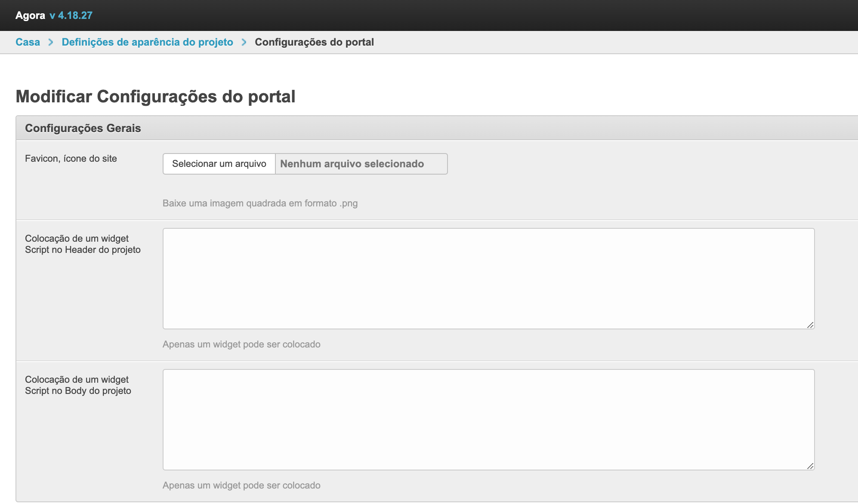
Task: Focus the Body widget script textarea
Action: [488, 420]
